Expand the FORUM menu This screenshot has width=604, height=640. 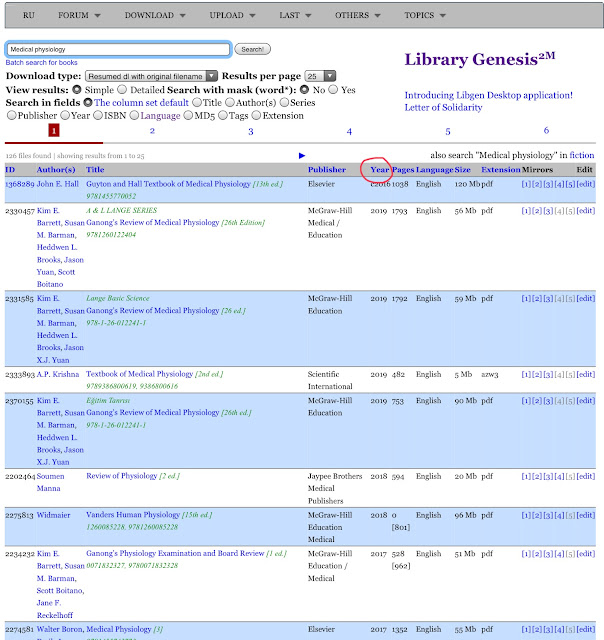click(x=79, y=15)
